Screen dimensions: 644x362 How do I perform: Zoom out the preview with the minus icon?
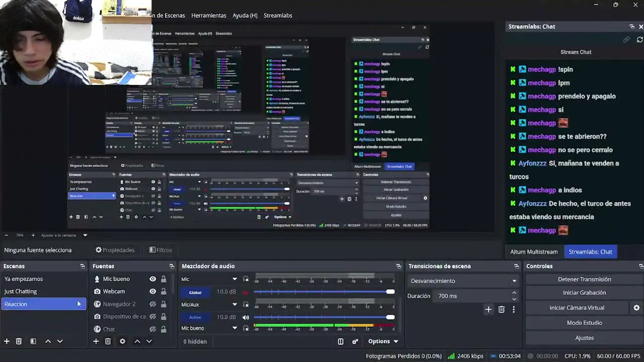tap(6, 235)
